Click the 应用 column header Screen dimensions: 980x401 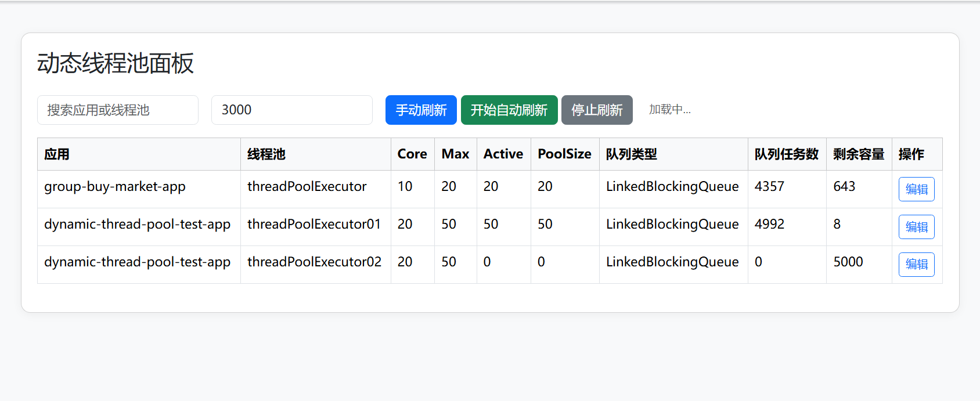57,154
